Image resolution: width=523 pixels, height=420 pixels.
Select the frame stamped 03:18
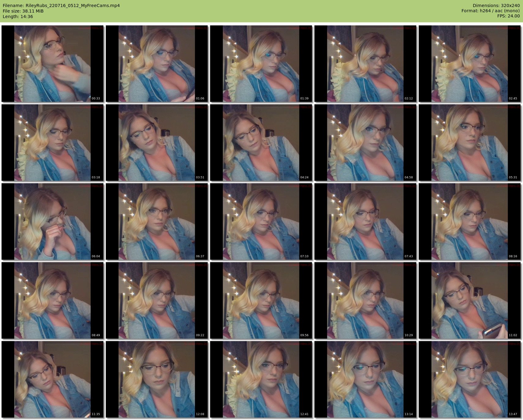53,143
